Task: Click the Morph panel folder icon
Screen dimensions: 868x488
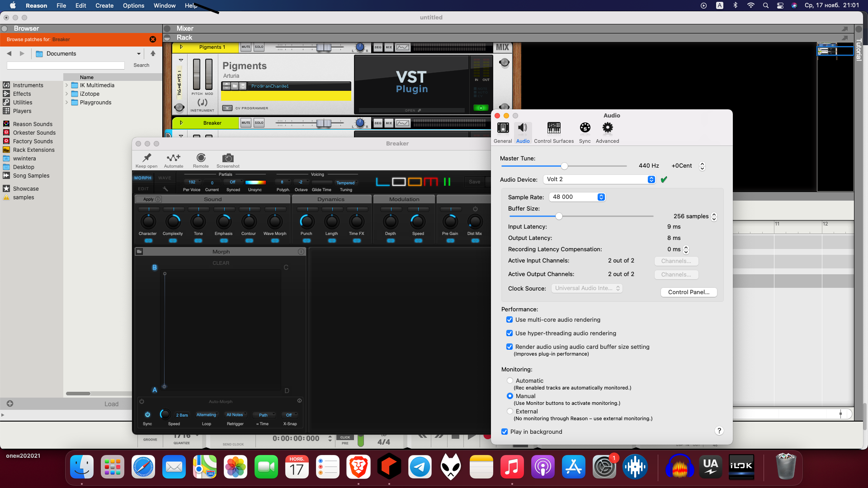Action: [x=139, y=252]
